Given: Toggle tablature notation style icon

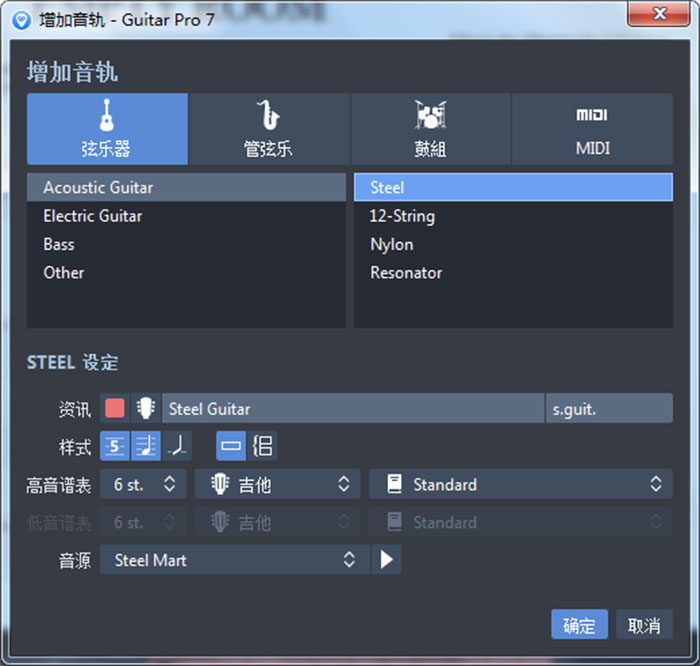Looking at the screenshot, I should point(115,446).
